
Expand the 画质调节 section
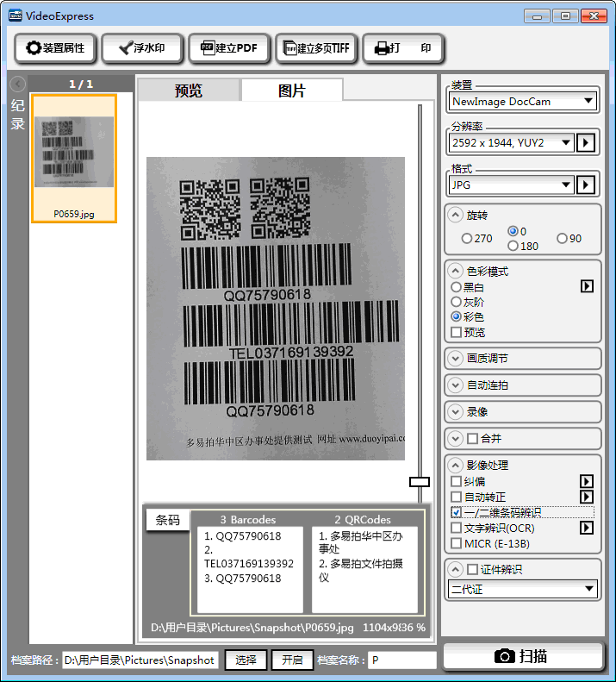[x=455, y=359]
